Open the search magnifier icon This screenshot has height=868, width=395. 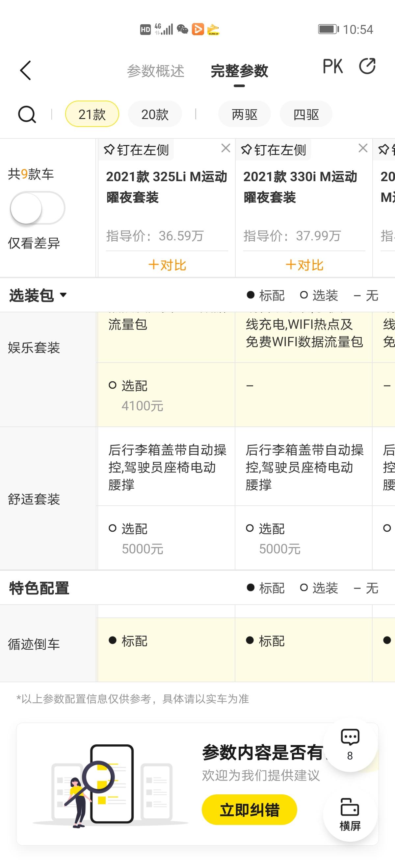[x=27, y=114]
